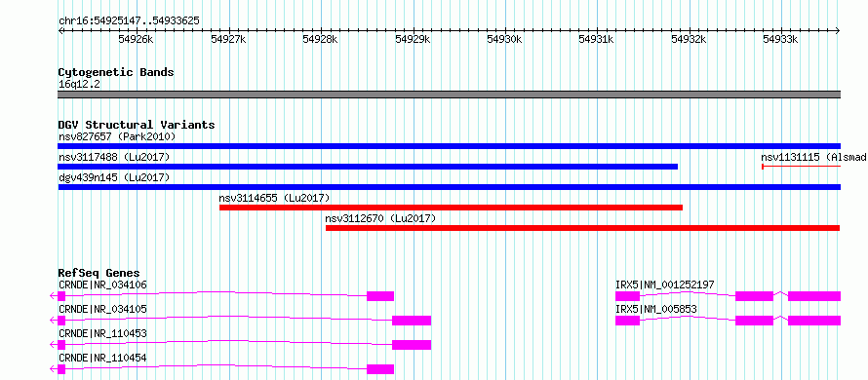Click the 54932k ruler label
This screenshot has height=380, width=868.
point(689,39)
